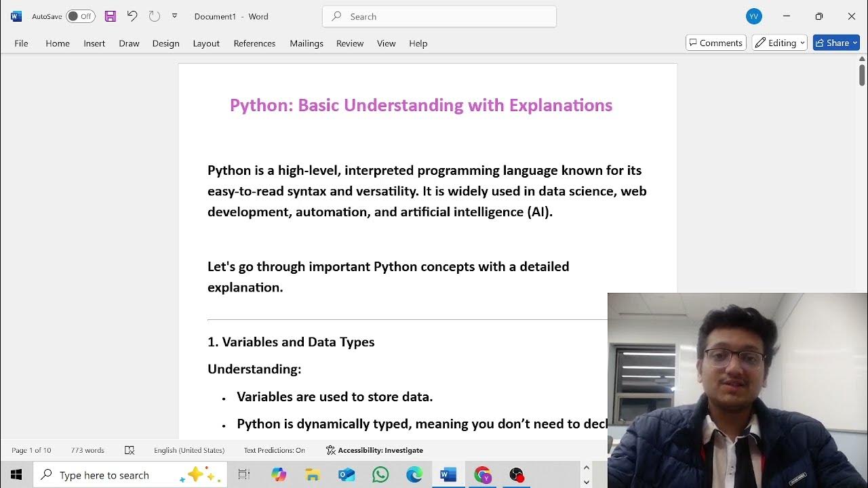Open the Help tab
The image size is (868, 488).
coord(418,43)
